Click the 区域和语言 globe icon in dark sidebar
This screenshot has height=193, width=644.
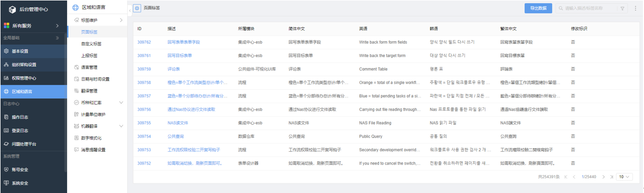coord(6,91)
